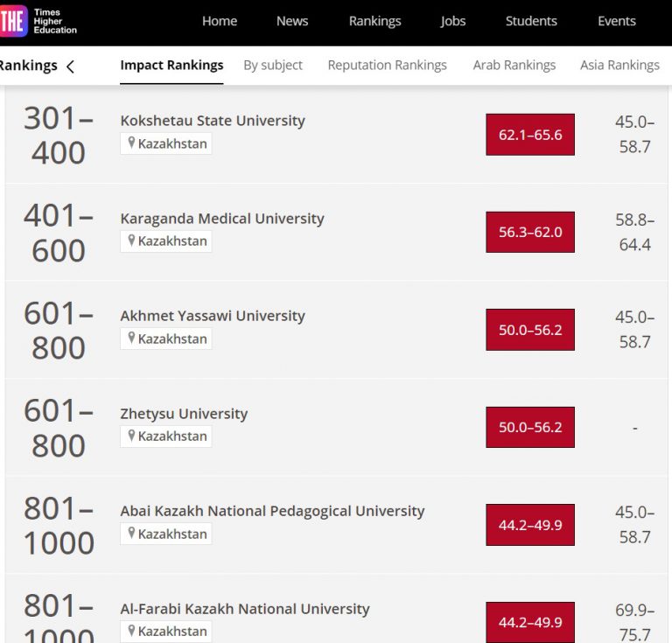This screenshot has width=672, height=643.
Task: Open Al-Farabi Kazakh National University link
Action: click(x=245, y=609)
